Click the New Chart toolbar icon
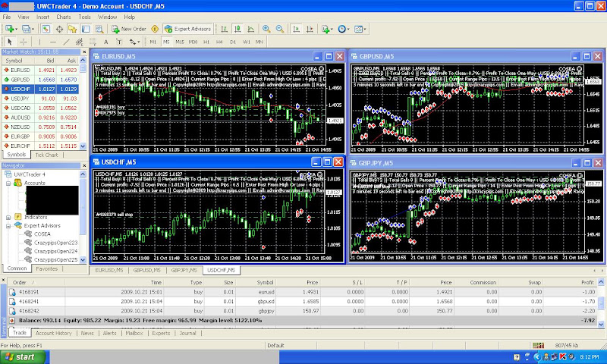Screen dimensions: 607x364 (x=10, y=29)
